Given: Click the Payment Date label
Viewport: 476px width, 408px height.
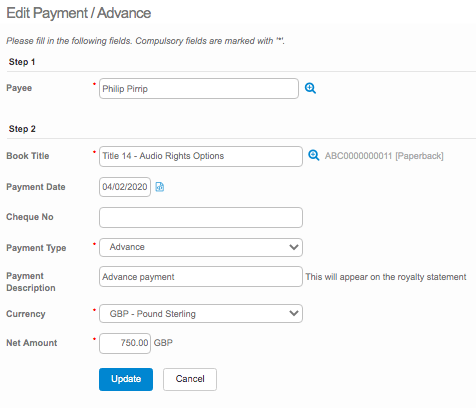Looking at the screenshot, I should point(36,187).
